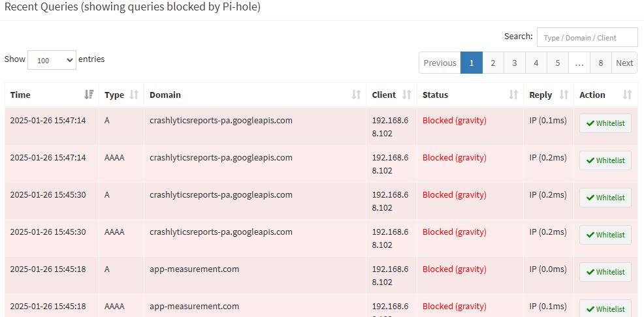
Task: Select page 5 in pagination
Action: (557, 63)
